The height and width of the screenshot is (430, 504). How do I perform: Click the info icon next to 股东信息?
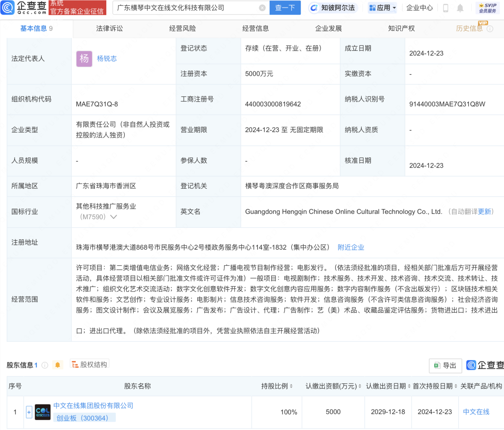click(45, 365)
